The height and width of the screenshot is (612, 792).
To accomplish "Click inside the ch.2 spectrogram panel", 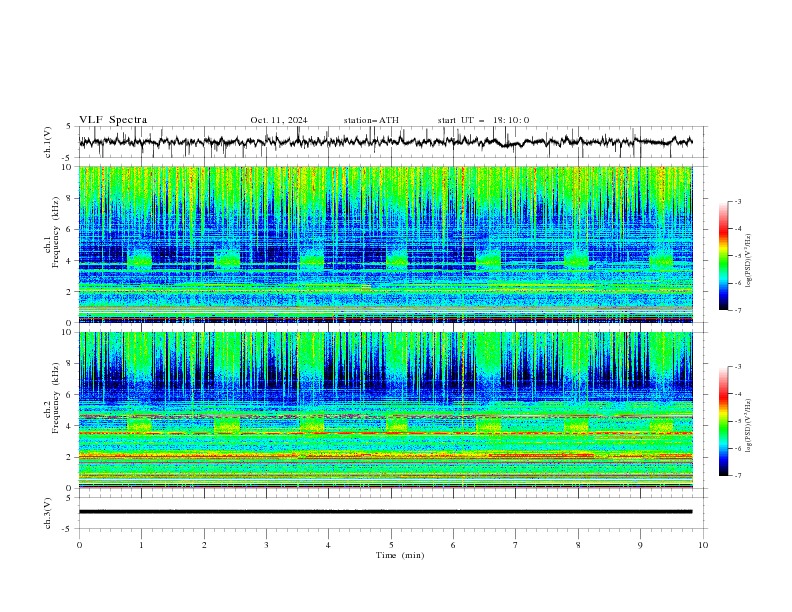I will pos(385,410).
